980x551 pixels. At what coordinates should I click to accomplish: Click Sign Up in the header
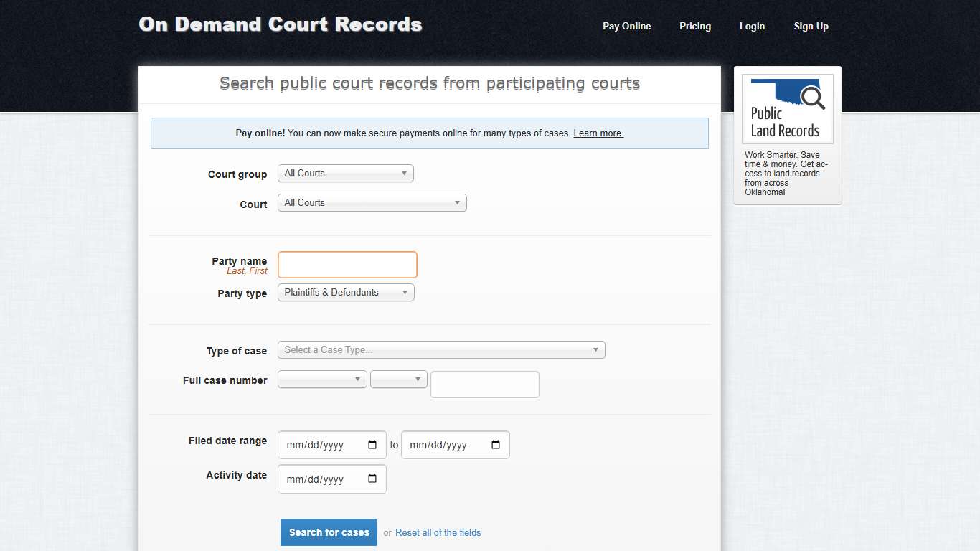click(811, 26)
